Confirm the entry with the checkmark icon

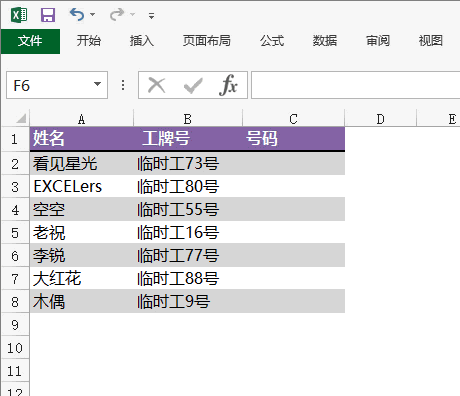tap(193, 86)
